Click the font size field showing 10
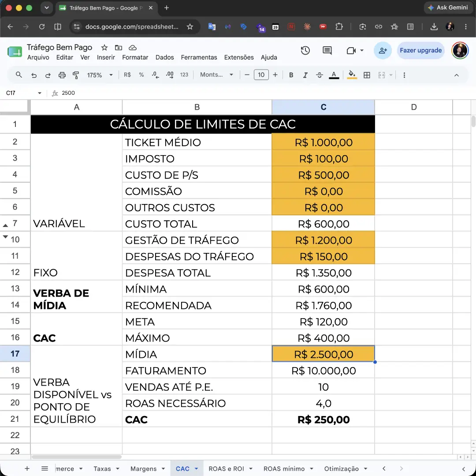The height and width of the screenshot is (476, 476). coord(261,74)
